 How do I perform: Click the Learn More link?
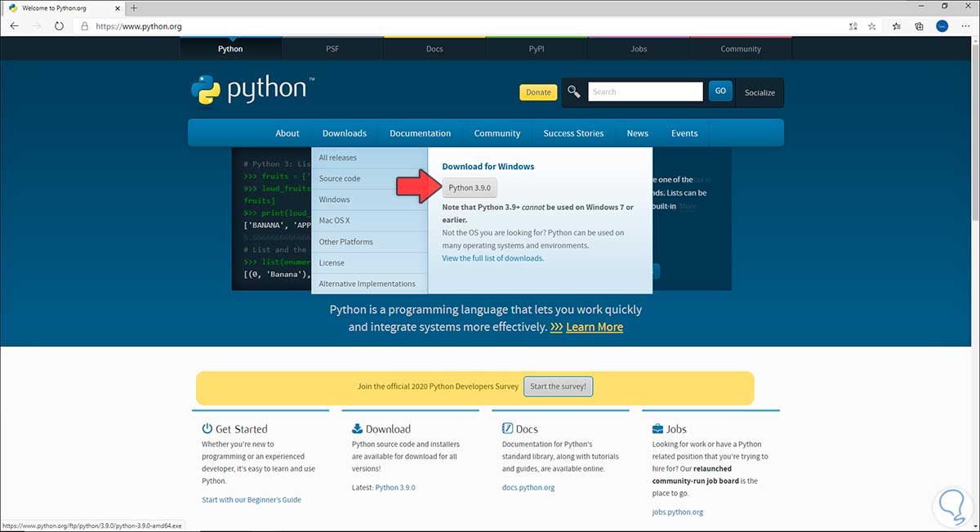[595, 327]
